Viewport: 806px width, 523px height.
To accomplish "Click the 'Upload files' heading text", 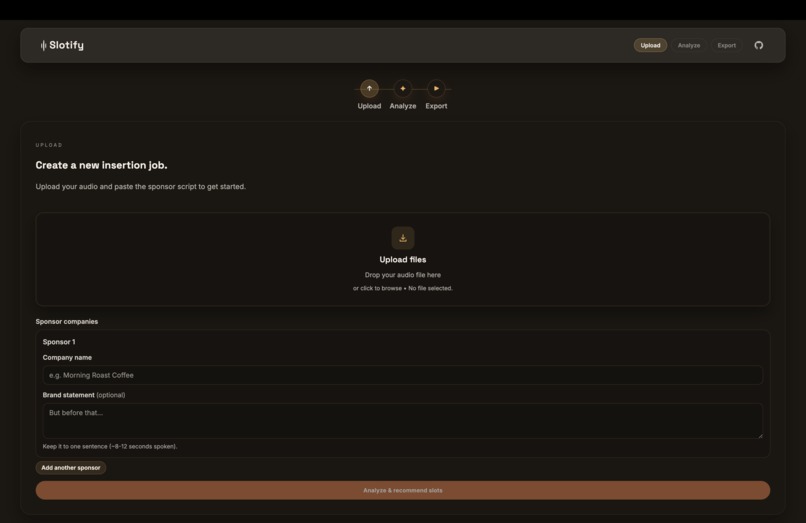I will coord(403,260).
